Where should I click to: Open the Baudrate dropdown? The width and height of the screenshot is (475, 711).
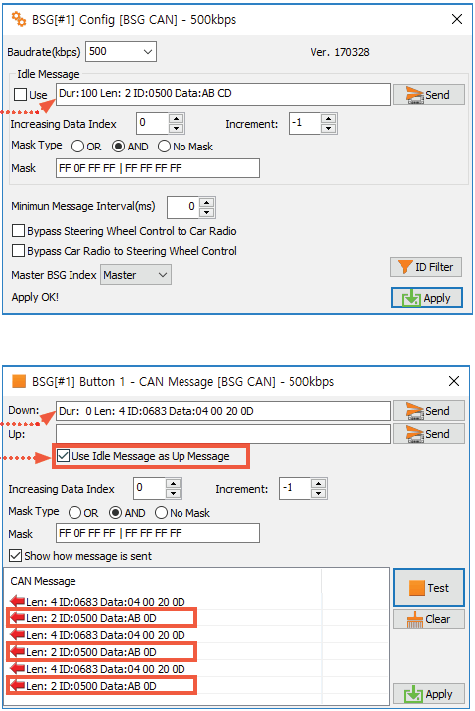point(121,51)
